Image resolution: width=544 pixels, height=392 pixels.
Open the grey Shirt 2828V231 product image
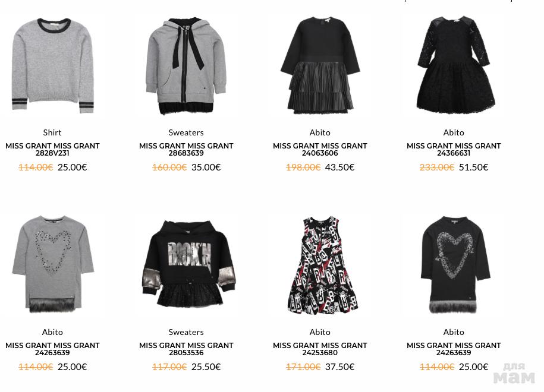pyautogui.click(x=53, y=65)
